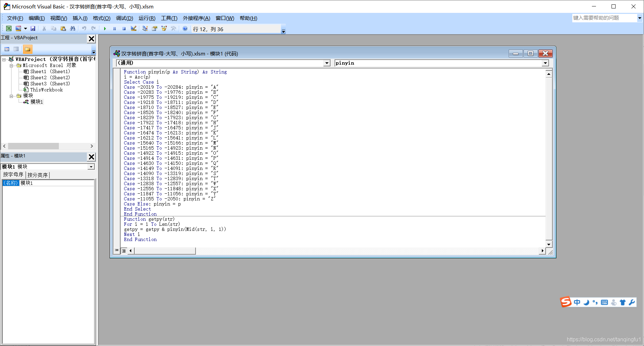Open the 文件(F) menu
This screenshot has height=346, width=644.
[15, 18]
